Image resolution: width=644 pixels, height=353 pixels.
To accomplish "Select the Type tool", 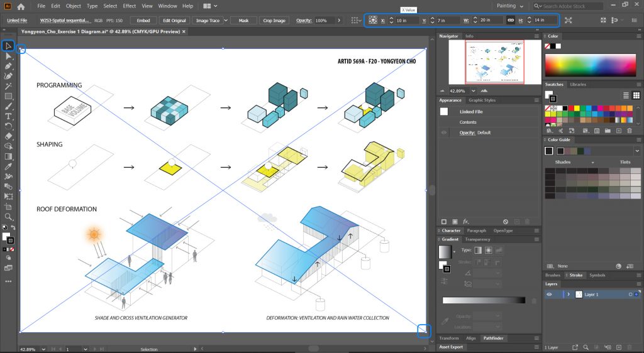I will click(x=9, y=116).
